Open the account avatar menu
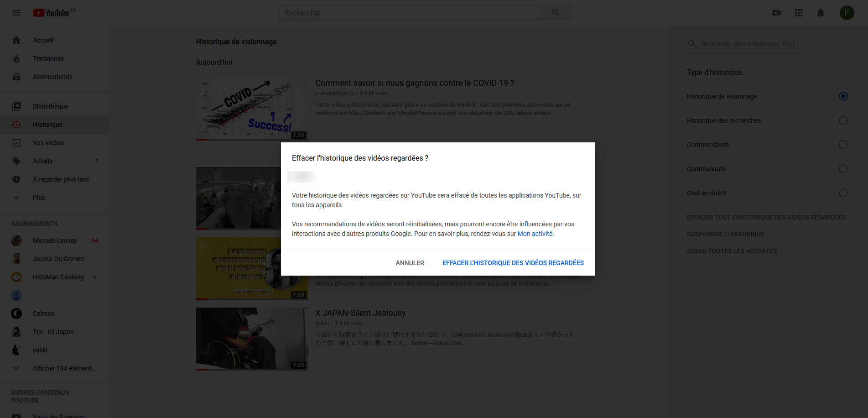868x418 pixels. (847, 13)
